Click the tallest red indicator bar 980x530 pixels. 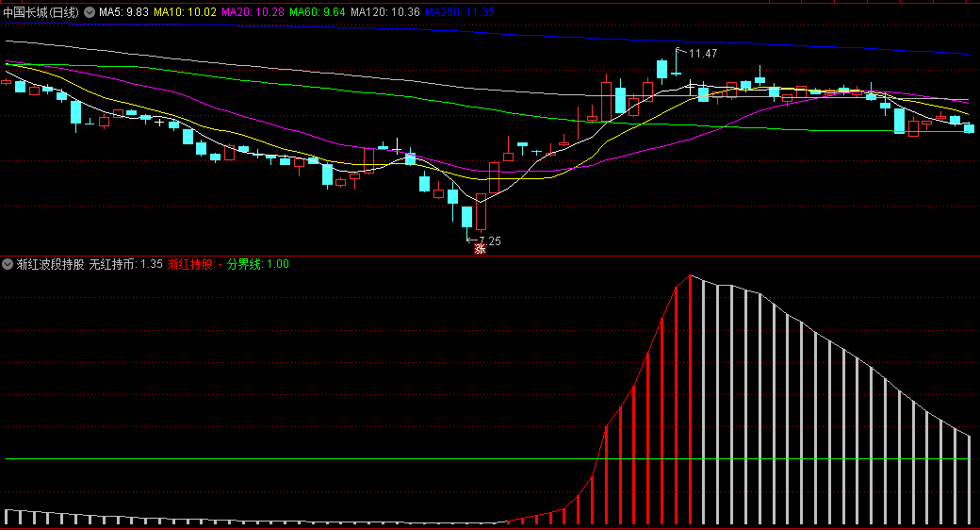pyautogui.click(x=690, y=399)
